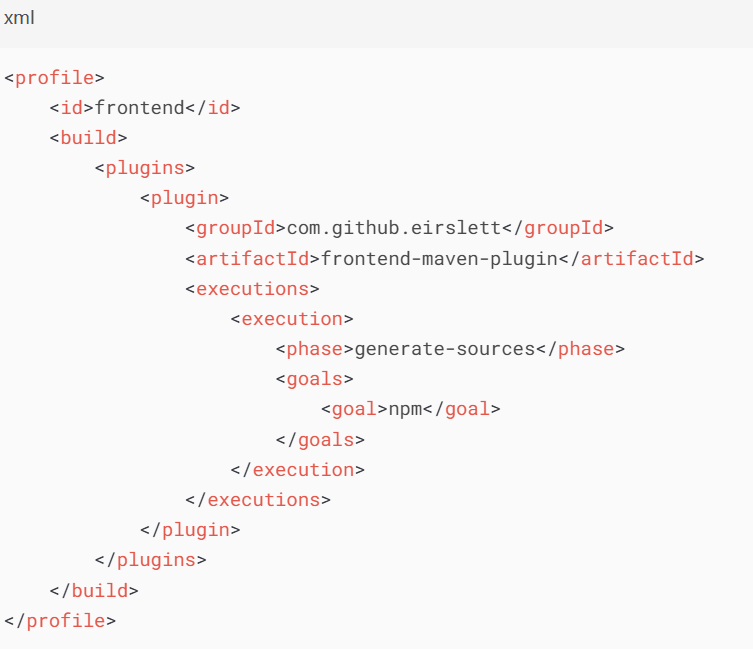This screenshot has width=753, height=650.
Task: Click generate-sources phase value
Action: pyautogui.click(x=445, y=349)
